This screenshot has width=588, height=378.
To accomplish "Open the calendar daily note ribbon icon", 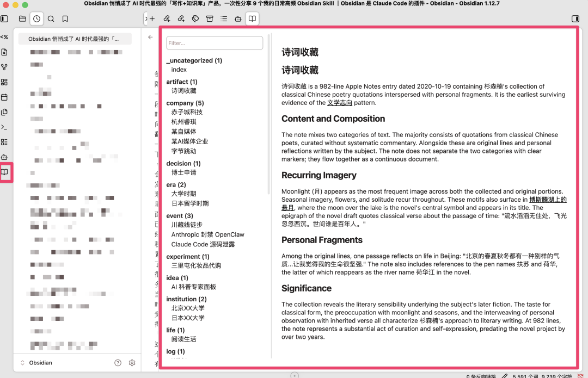I will pos(4,97).
